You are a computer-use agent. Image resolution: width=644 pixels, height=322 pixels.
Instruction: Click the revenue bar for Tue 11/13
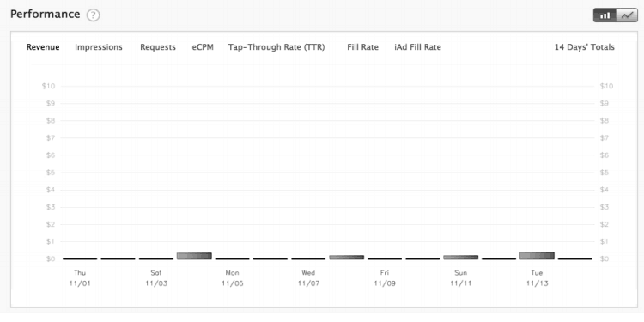(537, 256)
